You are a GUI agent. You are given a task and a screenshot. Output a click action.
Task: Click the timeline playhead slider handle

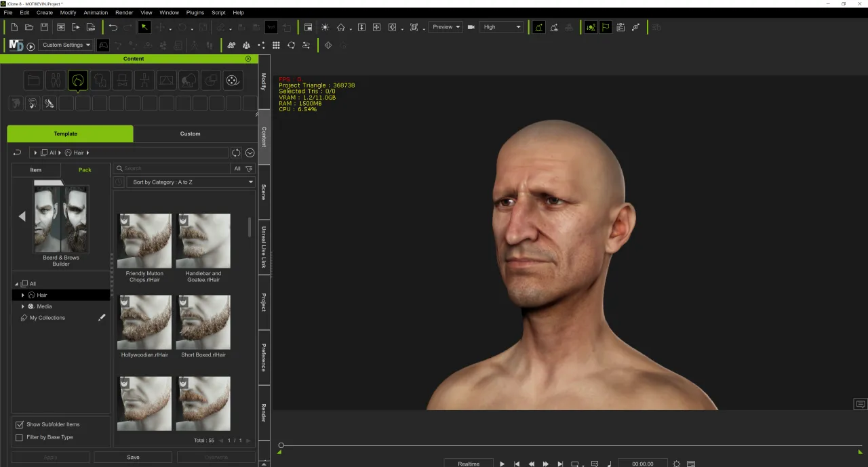281,445
